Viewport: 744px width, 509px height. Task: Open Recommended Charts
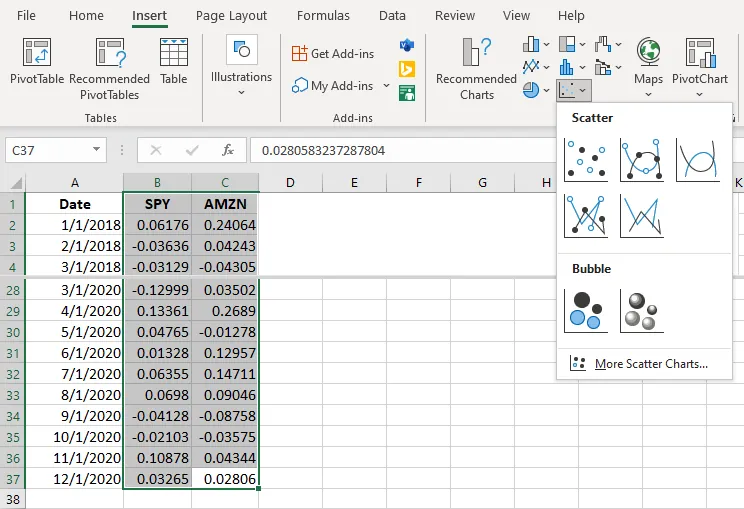coord(477,68)
